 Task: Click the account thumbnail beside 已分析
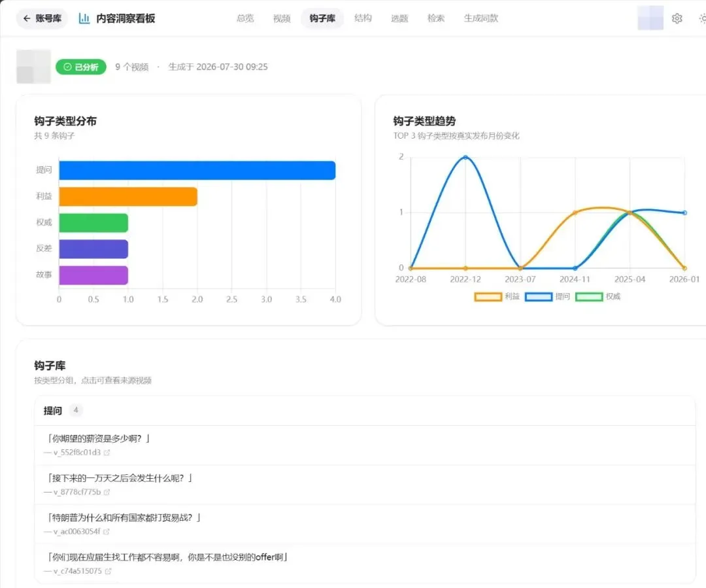pos(34,67)
